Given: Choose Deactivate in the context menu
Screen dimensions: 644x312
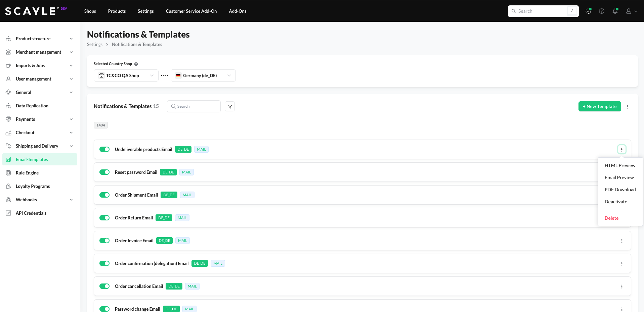Looking at the screenshot, I should pos(615,202).
